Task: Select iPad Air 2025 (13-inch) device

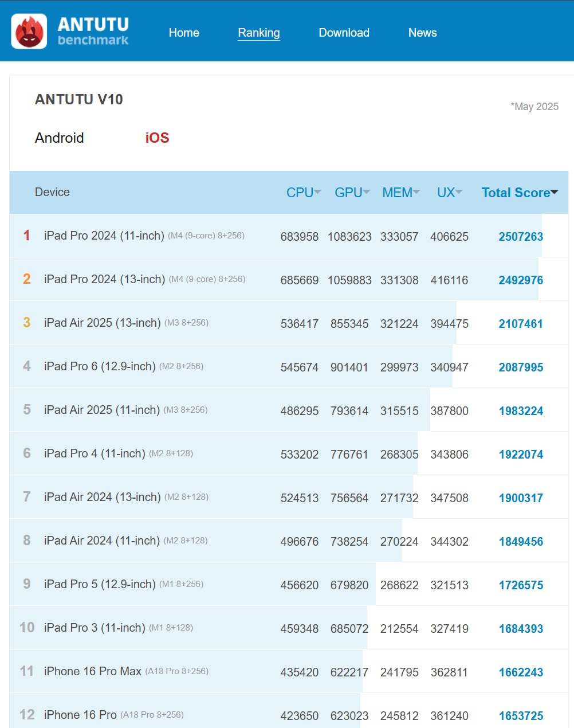Action: (x=126, y=323)
